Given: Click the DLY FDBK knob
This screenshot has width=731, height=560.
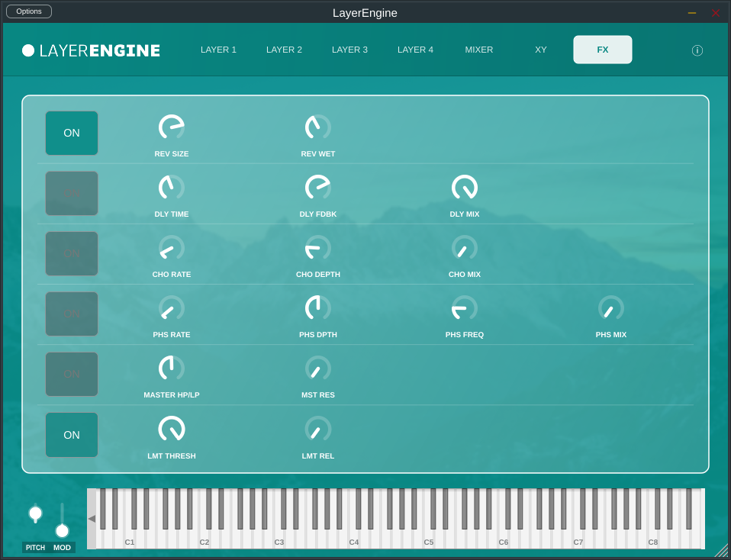Looking at the screenshot, I should tap(318, 188).
